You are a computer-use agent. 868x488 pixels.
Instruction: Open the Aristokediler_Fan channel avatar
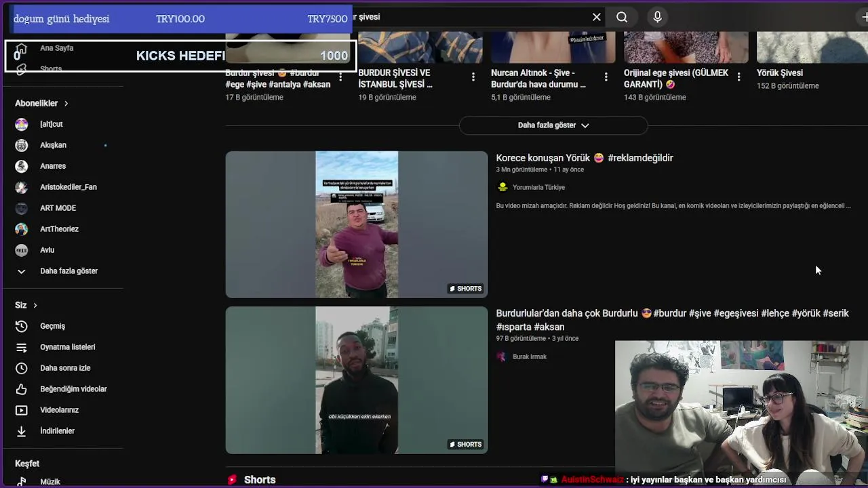tap(22, 187)
